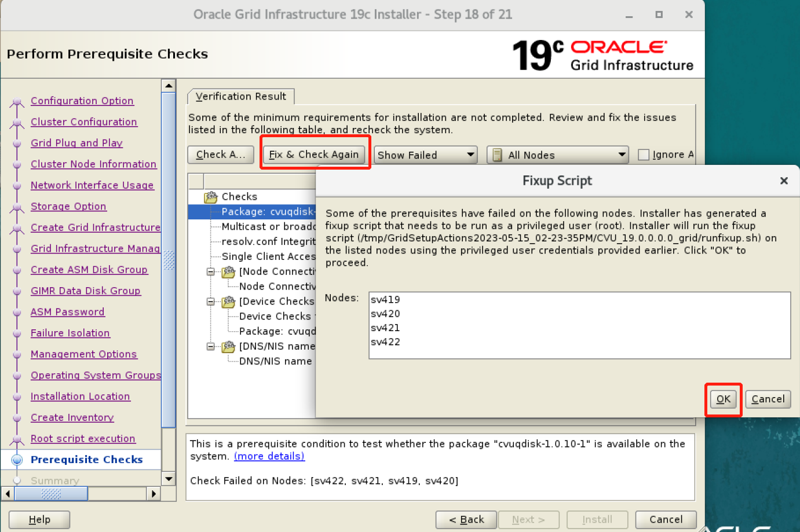
Task: Collapse the [Device Checks] tree group
Action: (211, 302)
